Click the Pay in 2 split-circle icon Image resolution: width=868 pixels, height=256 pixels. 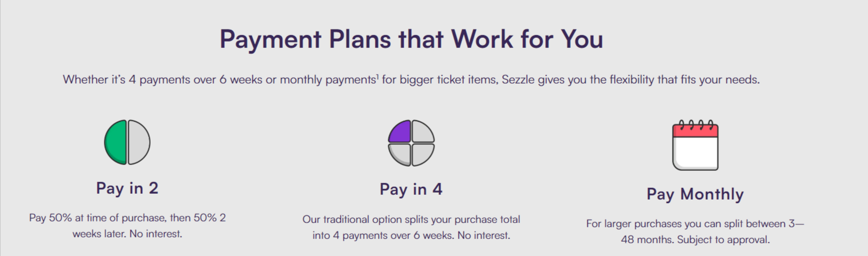point(127,142)
